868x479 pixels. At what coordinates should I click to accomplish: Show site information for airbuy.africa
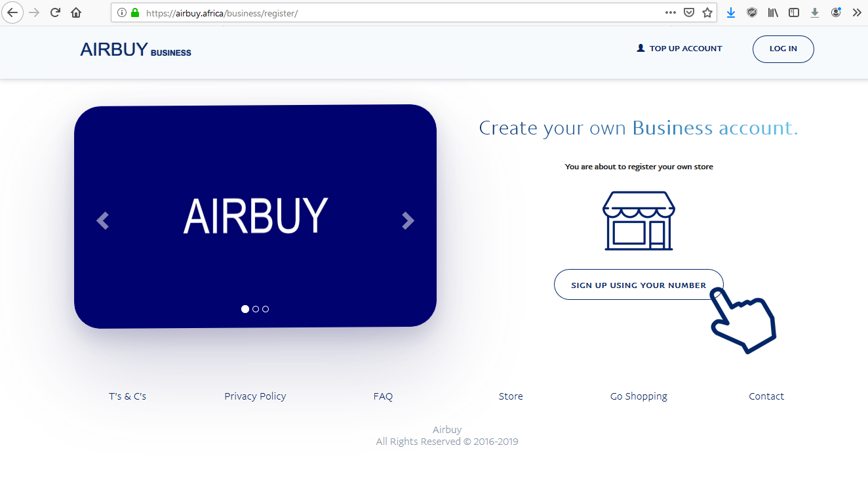coord(122,12)
